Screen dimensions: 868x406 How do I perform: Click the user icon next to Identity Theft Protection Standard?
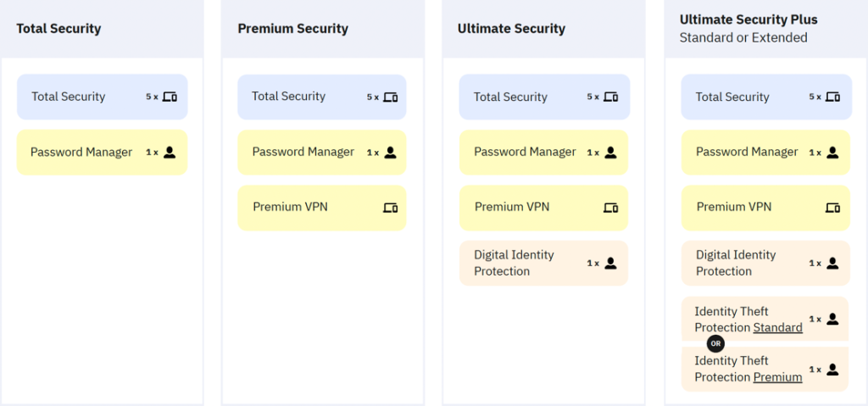click(832, 319)
